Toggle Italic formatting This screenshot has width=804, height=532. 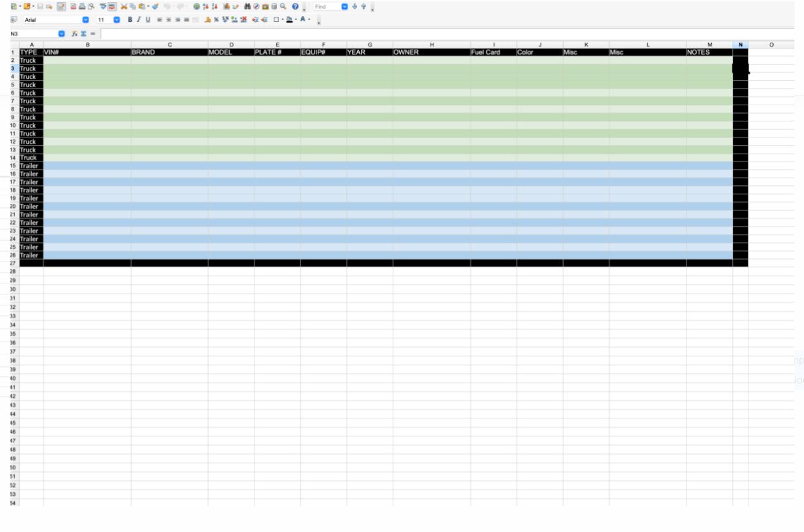tap(139, 20)
